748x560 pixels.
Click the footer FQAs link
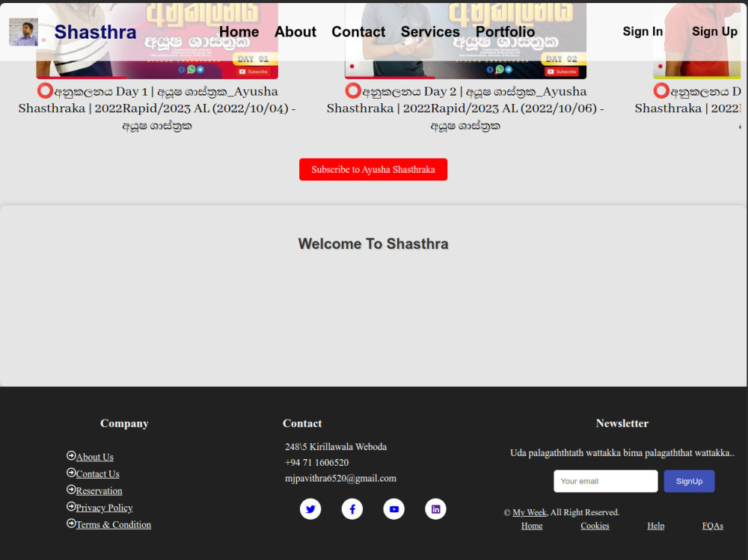(713, 526)
